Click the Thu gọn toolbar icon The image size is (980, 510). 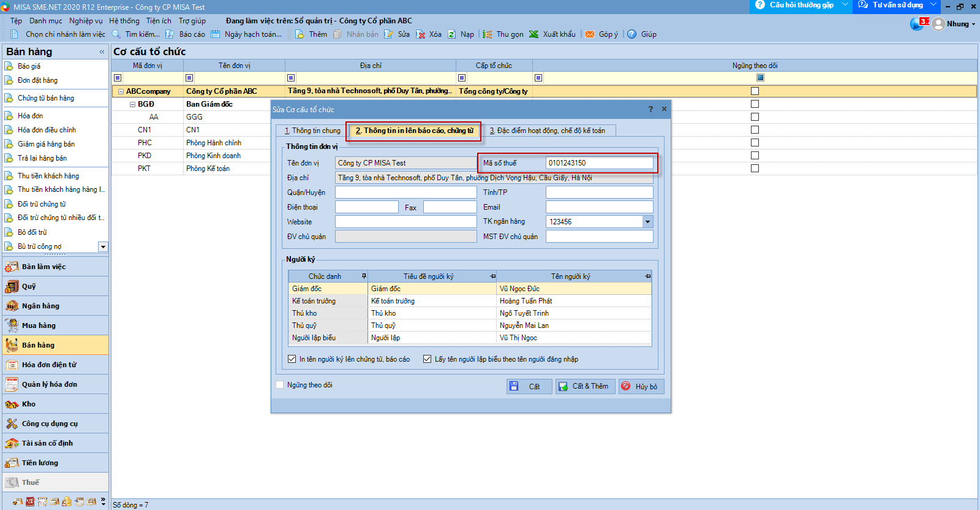click(x=488, y=34)
